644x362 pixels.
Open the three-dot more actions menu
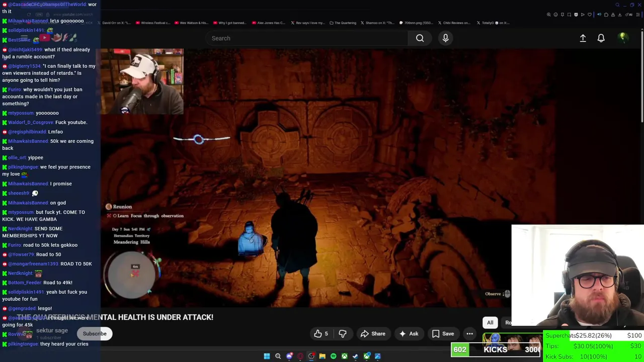[x=469, y=333]
